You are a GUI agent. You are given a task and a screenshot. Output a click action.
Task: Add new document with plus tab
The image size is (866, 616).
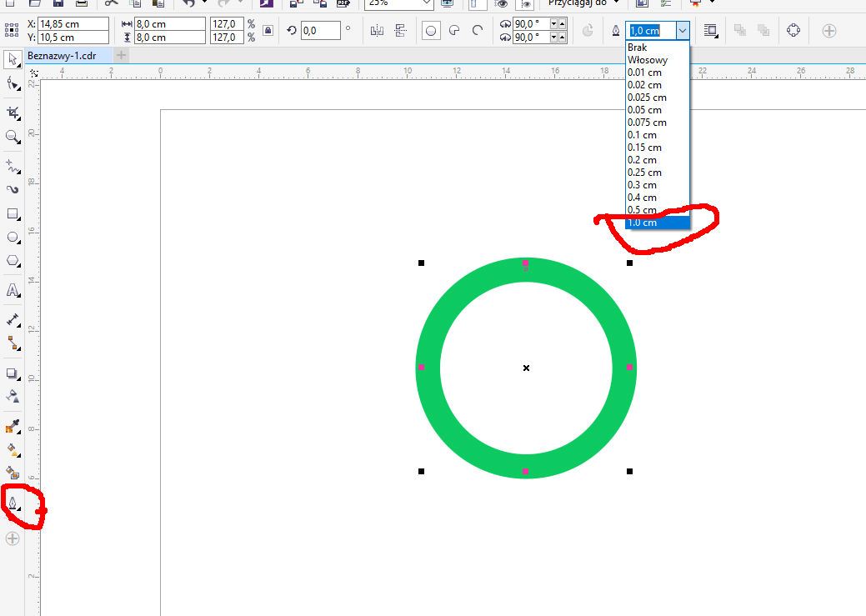coord(121,55)
